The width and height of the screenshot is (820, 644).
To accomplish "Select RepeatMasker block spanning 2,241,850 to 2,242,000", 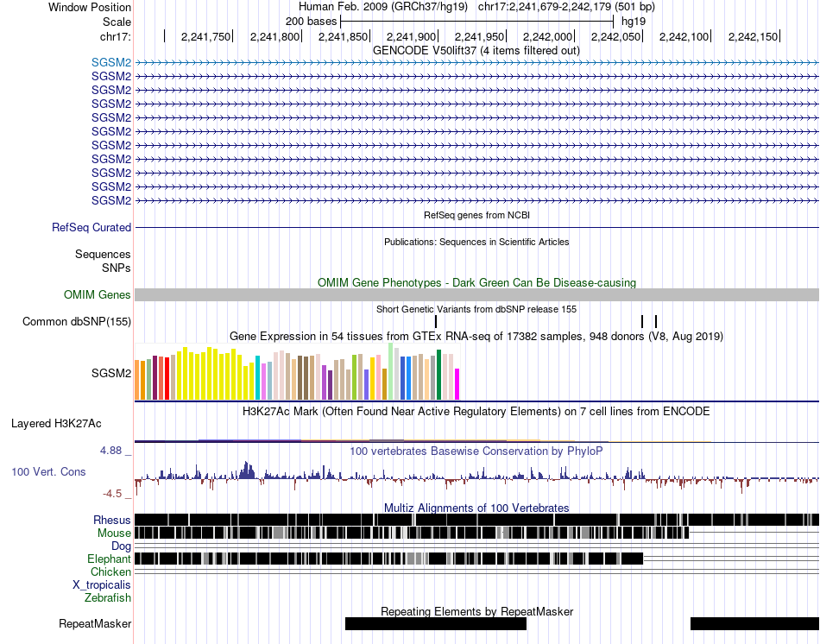I will point(436,623).
